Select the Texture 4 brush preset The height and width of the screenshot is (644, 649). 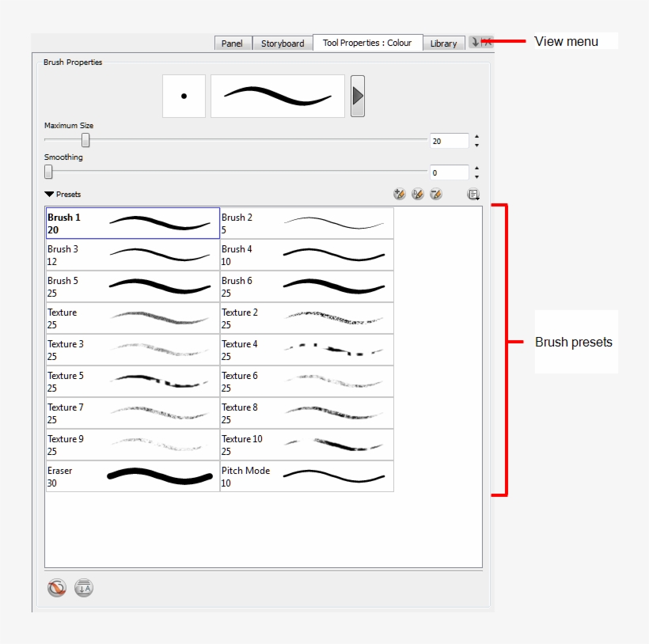pos(305,350)
